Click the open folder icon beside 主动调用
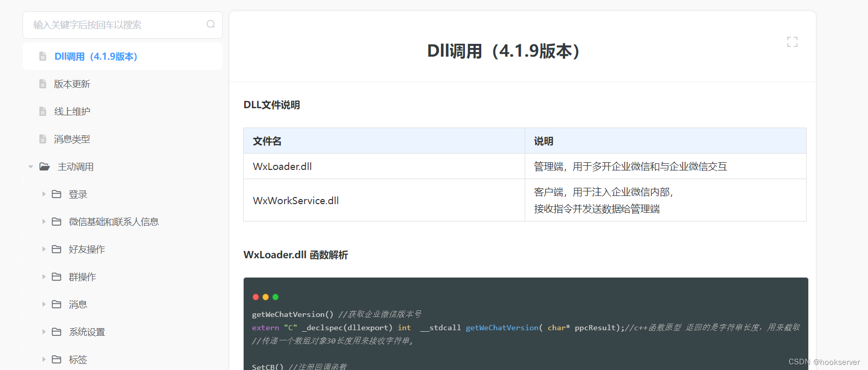 [45, 166]
